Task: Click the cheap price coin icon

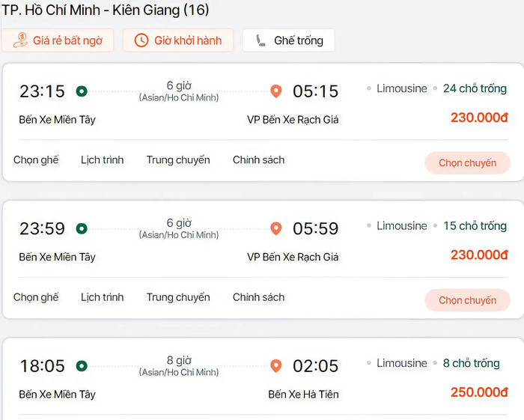Action: click(21, 40)
